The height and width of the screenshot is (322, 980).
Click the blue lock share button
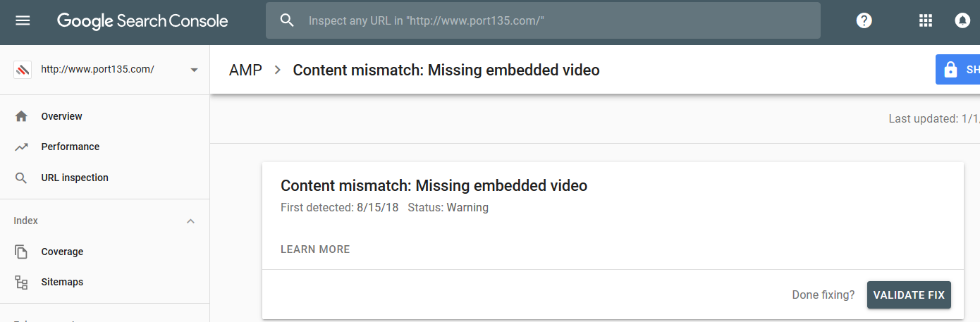tap(957, 70)
